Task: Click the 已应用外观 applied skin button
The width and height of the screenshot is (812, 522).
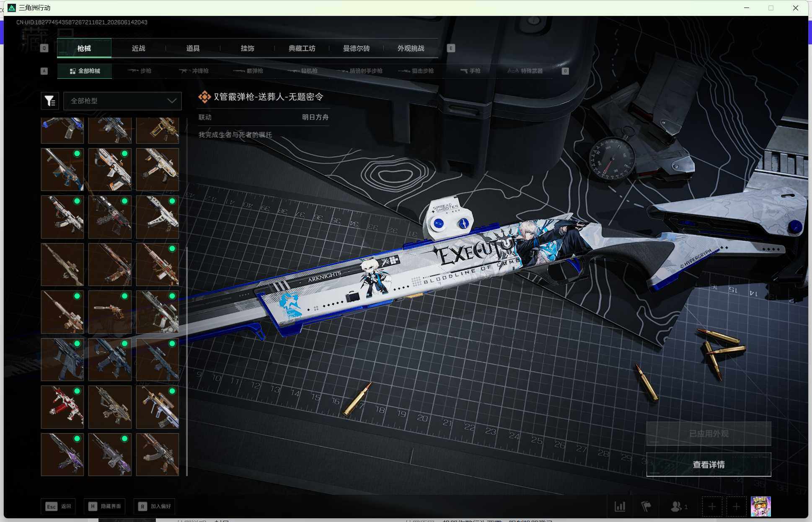Action: (709, 434)
